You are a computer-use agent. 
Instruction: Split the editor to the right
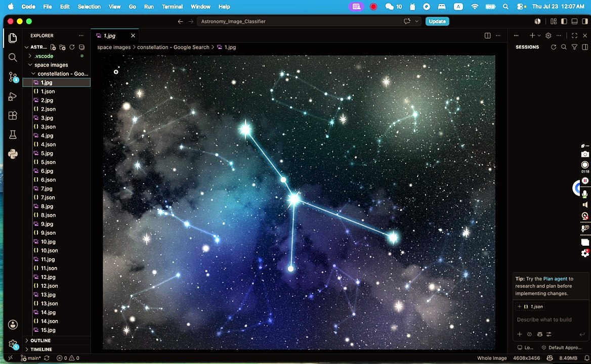pyautogui.click(x=487, y=35)
